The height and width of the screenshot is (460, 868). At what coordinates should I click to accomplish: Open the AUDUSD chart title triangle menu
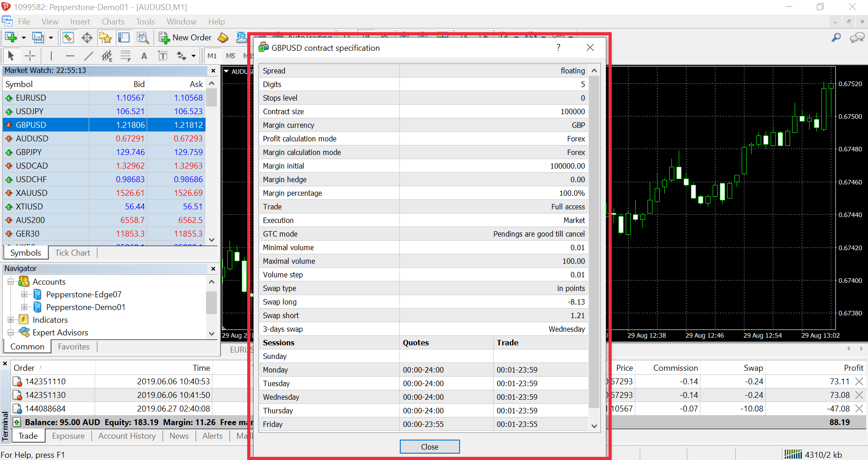226,72
